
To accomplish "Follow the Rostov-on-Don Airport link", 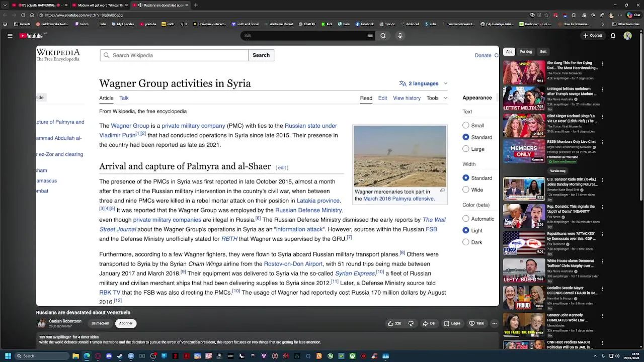I will pos(293,264).
